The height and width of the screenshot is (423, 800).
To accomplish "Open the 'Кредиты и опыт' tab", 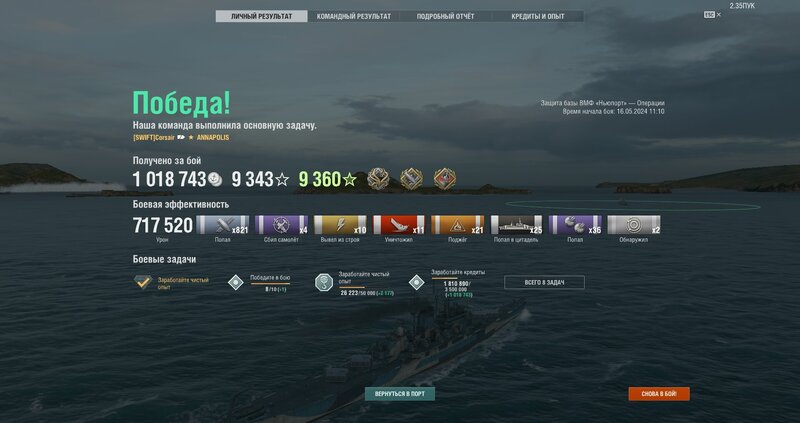I will click(x=538, y=16).
